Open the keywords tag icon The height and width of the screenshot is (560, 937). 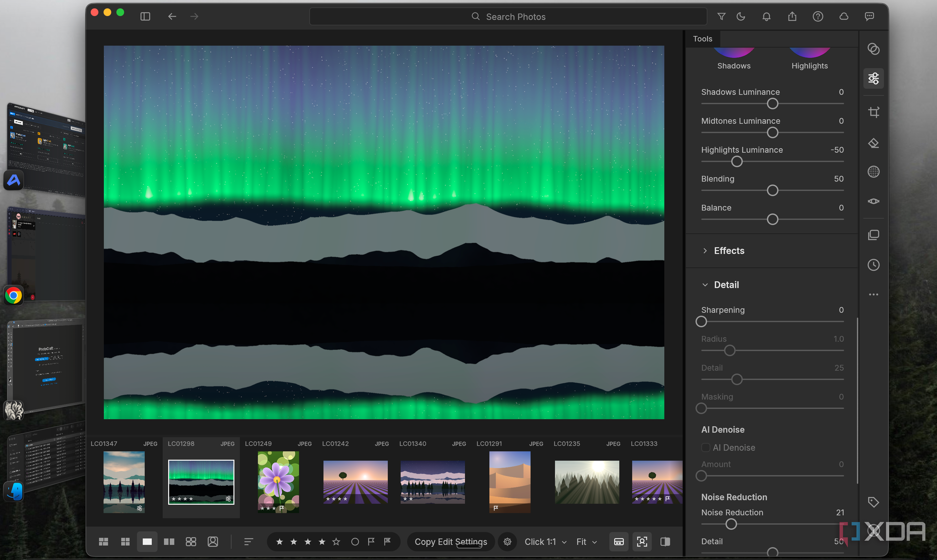pos(874,502)
